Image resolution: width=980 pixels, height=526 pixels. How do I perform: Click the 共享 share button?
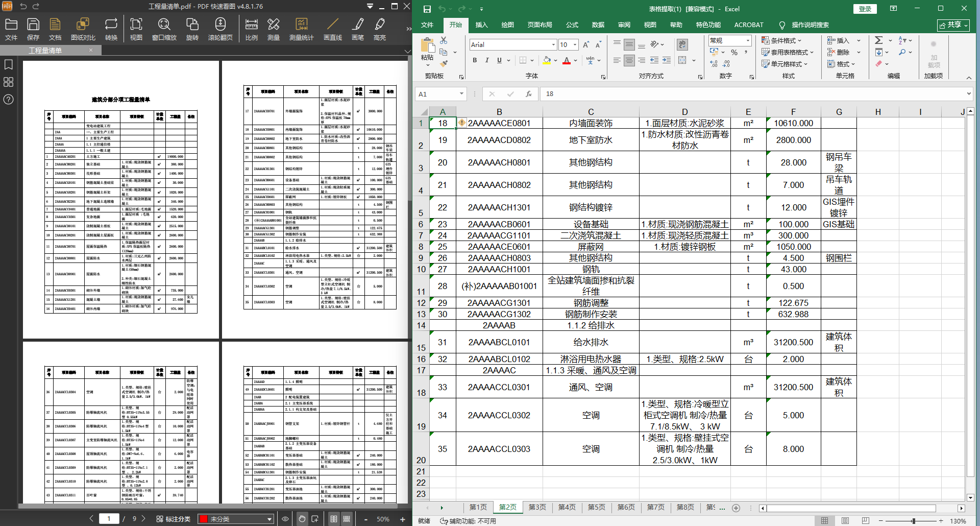953,25
